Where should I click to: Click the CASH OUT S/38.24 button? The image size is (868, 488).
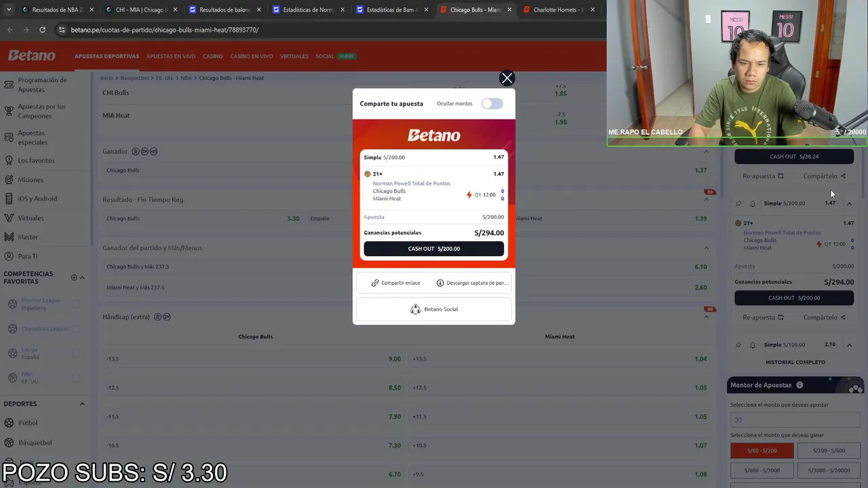794,157
